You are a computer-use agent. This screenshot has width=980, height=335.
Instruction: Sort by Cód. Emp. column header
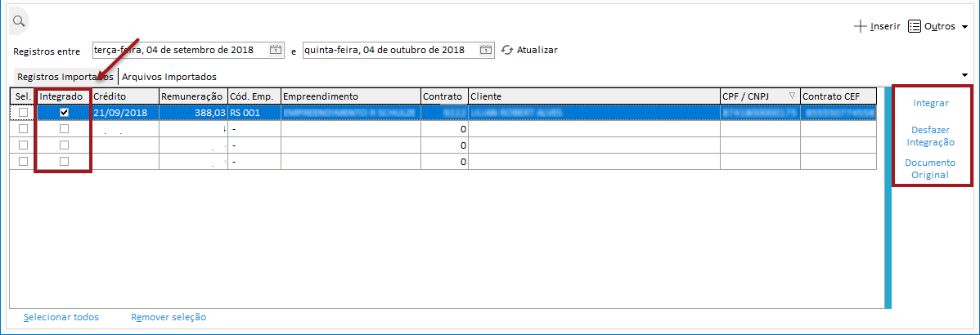(x=254, y=96)
